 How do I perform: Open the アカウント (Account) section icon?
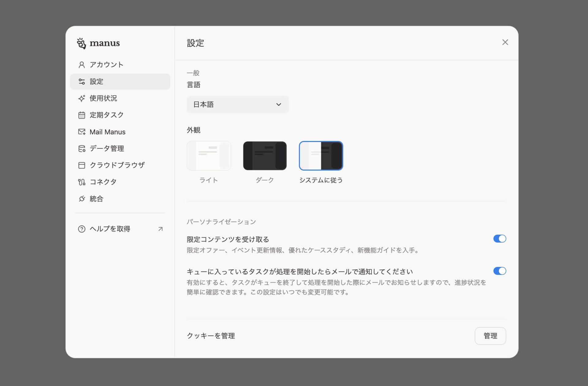pyautogui.click(x=81, y=65)
